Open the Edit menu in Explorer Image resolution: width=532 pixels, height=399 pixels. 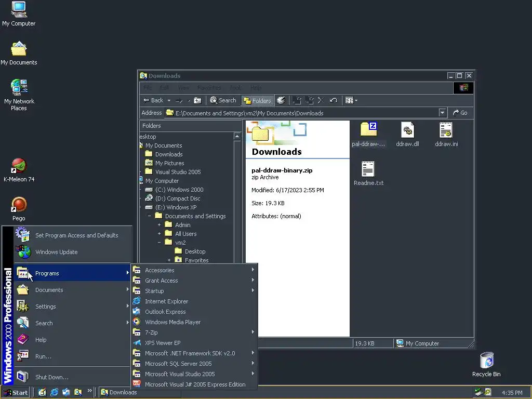click(x=164, y=88)
